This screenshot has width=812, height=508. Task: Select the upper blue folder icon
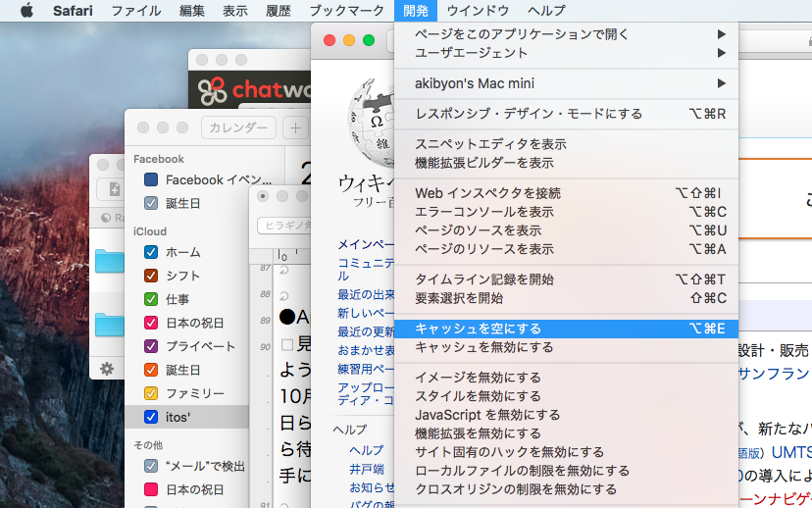coord(109,261)
